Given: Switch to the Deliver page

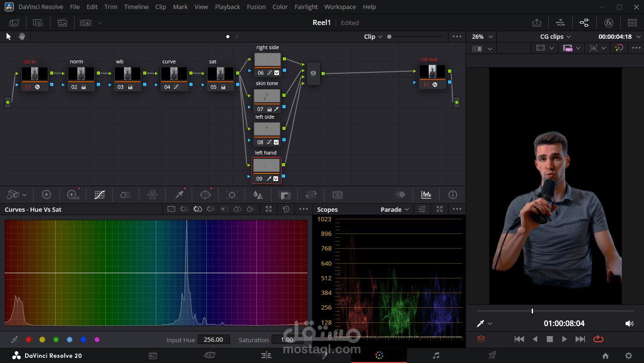Looking at the screenshot, I should [492, 355].
